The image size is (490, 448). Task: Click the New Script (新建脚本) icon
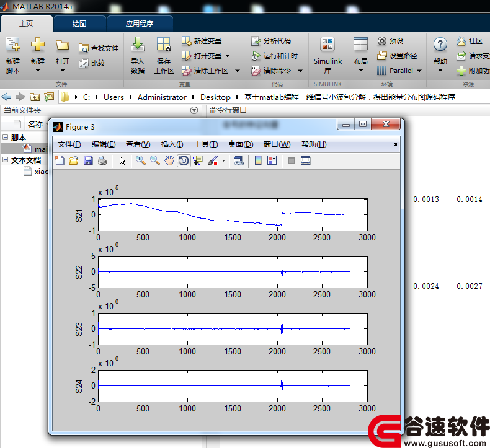pos(13,45)
